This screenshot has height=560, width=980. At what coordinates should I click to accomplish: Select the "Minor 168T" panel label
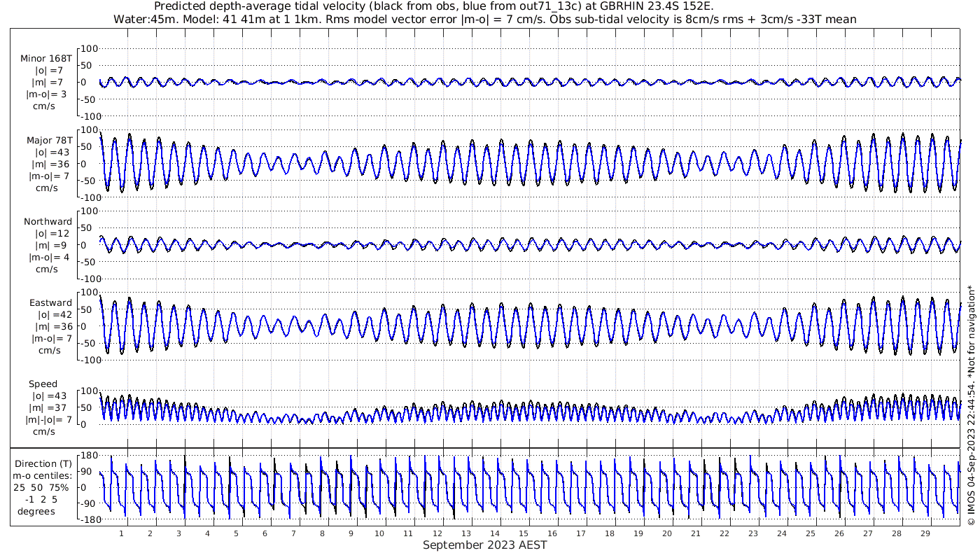point(46,59)
